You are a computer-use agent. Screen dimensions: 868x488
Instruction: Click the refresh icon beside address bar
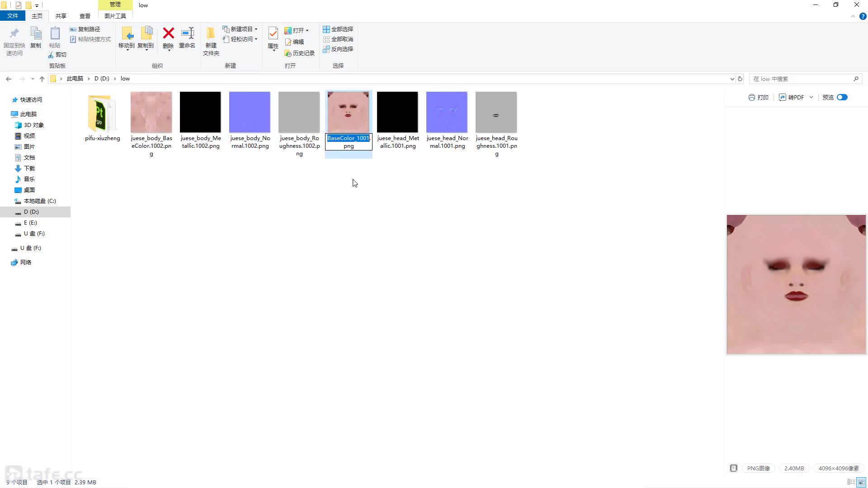coord(740,79)
